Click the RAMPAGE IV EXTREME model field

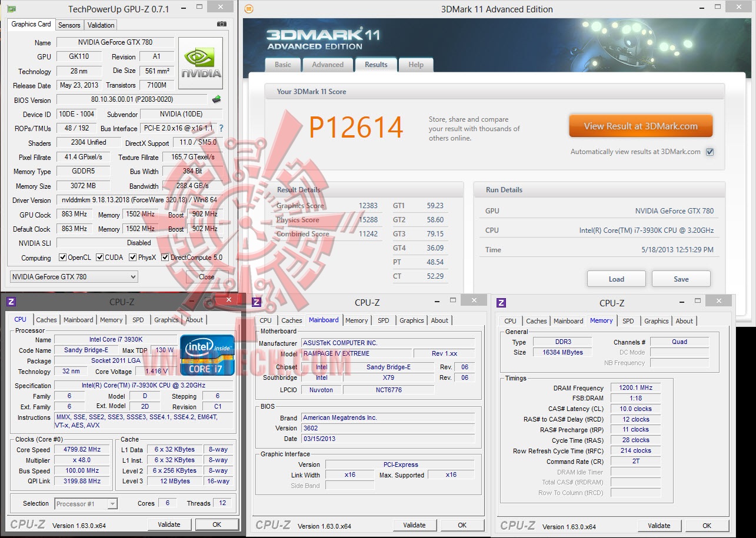357,353
